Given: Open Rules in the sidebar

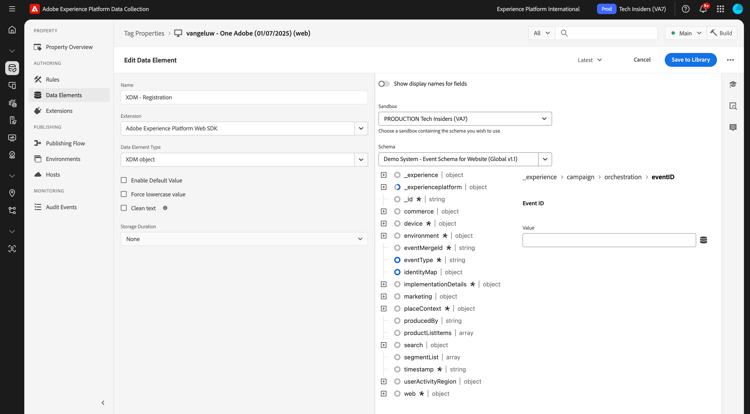Looking at the screenshot, I should pyautogui.click(x=52, y=79).
